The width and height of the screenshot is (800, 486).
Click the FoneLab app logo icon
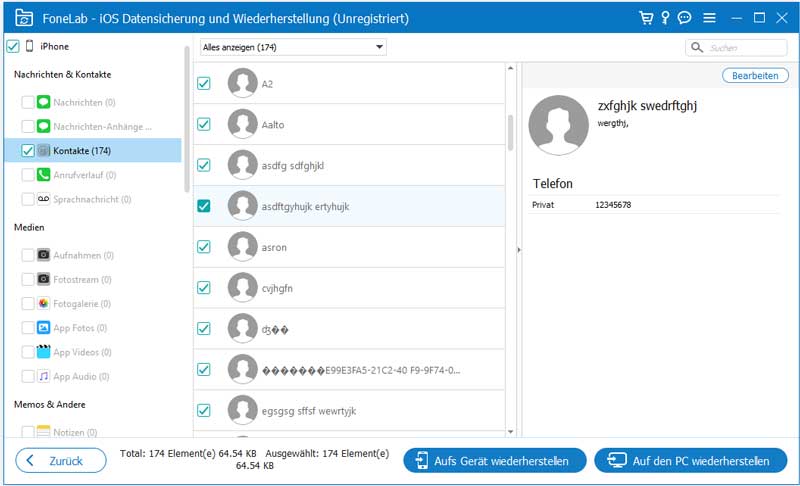(23, 18)
